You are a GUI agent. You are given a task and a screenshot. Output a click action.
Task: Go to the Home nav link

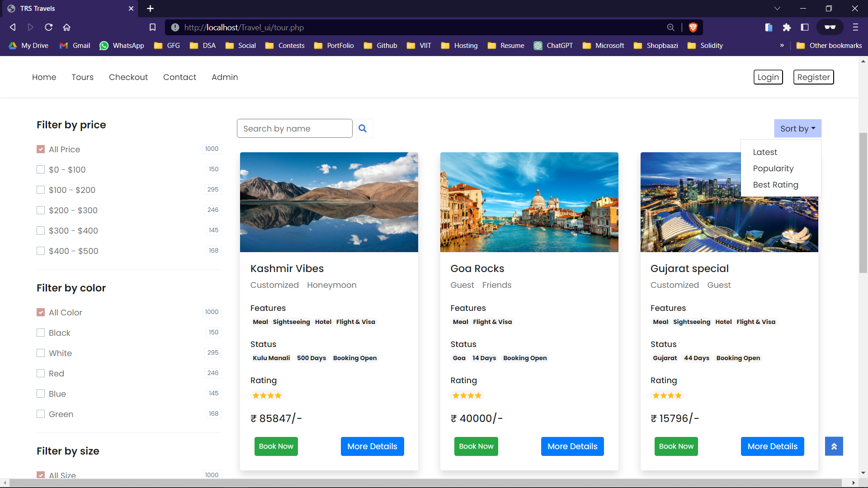(x=44, y=77)
